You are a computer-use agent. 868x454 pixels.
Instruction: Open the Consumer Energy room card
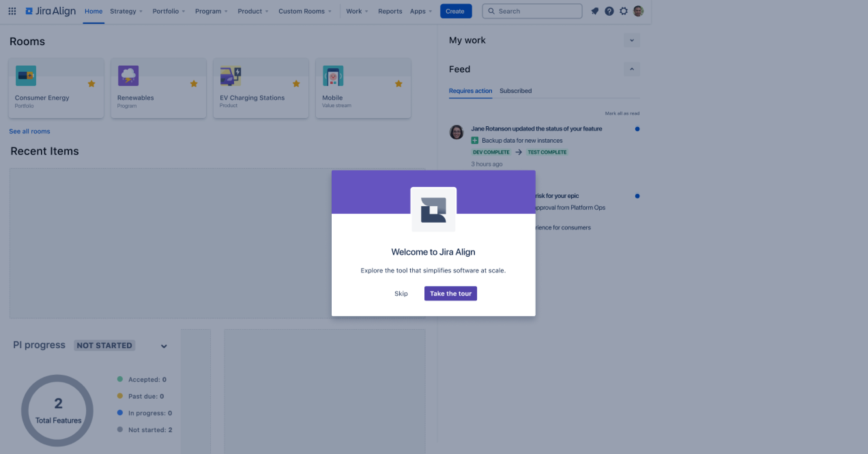[x=56, y=88]
